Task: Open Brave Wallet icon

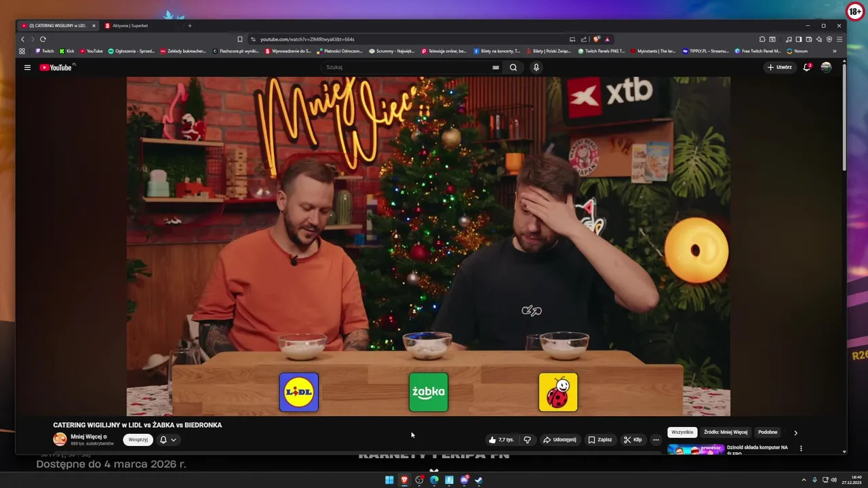Action: pyautogui.click(x=809, y=39)
